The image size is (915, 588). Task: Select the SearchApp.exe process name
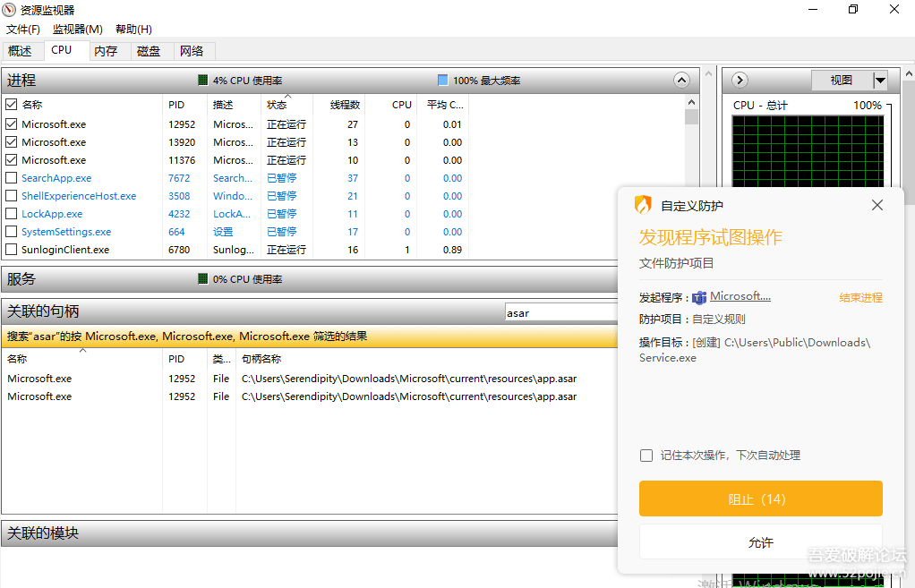tap(56, 178)
